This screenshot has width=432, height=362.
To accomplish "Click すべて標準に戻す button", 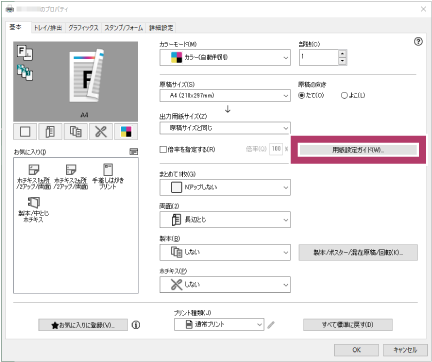I will (x=348, y=325).
